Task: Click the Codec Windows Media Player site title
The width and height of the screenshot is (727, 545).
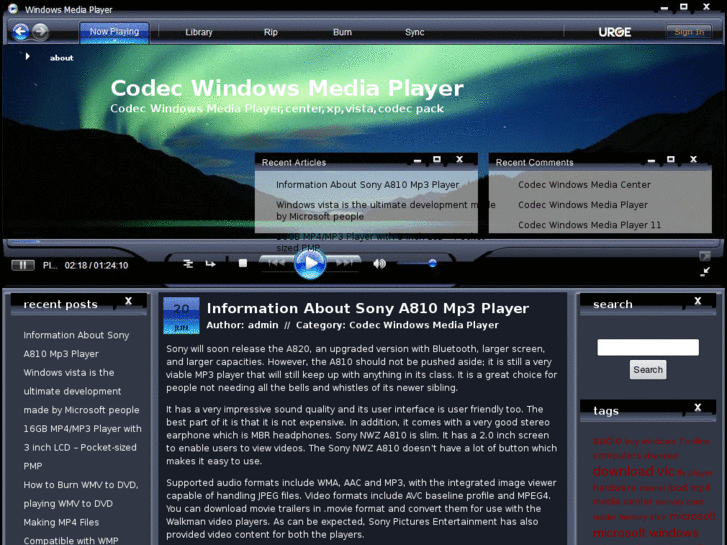Action: 287,88
